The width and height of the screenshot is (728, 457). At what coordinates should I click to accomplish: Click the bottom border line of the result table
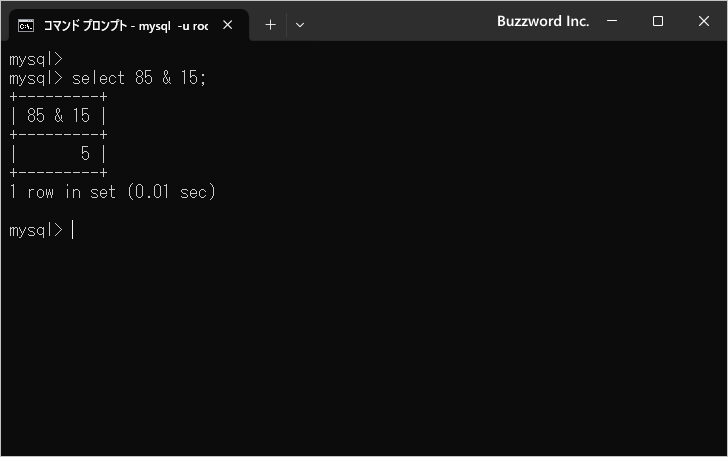click(58, 173)
